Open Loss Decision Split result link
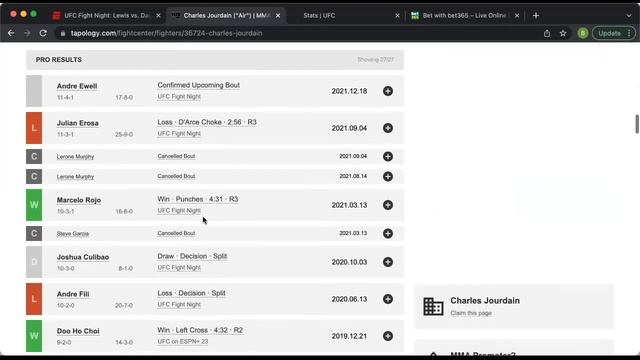Viewport: 640px width, 360px height. (191, 293)
